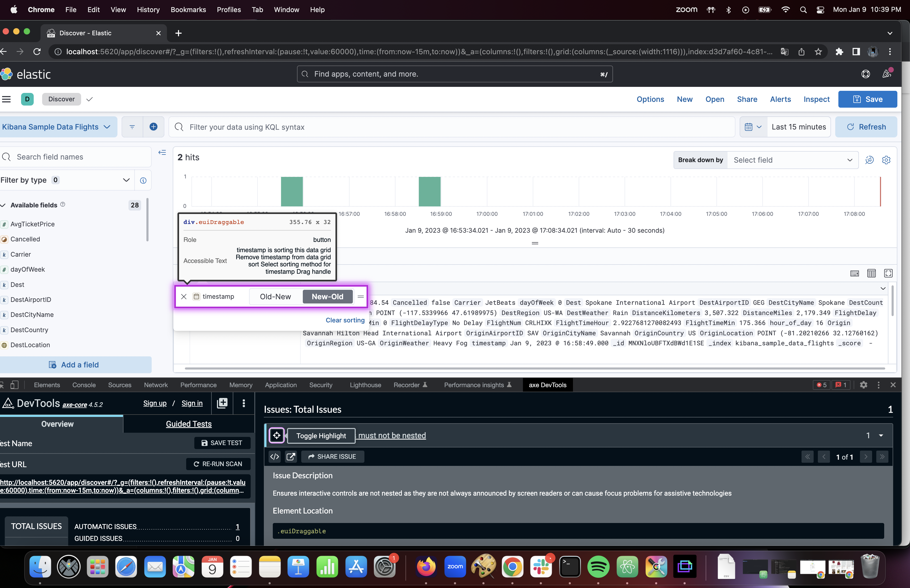Open chart settings gear icon
Image resolution: width=910 pixels, height=588 pixels.
886,160
